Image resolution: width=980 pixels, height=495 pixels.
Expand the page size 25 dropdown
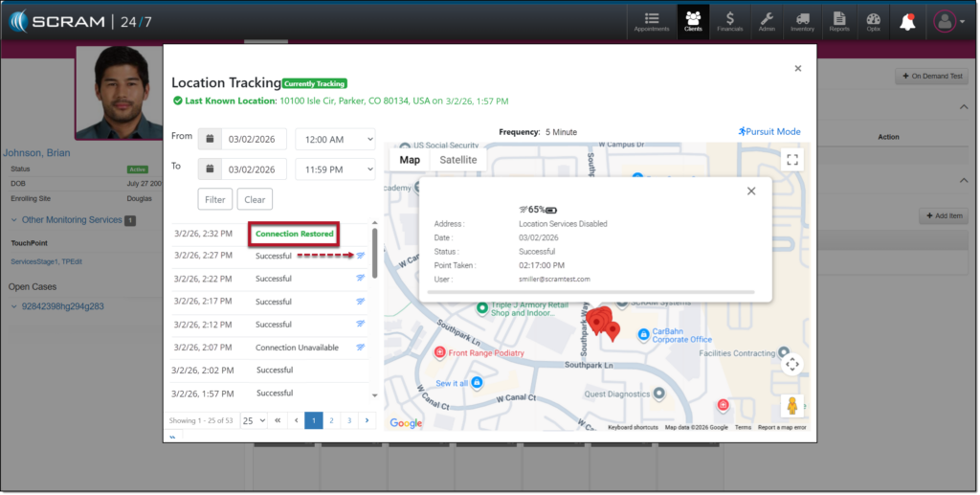coord(254,420)
